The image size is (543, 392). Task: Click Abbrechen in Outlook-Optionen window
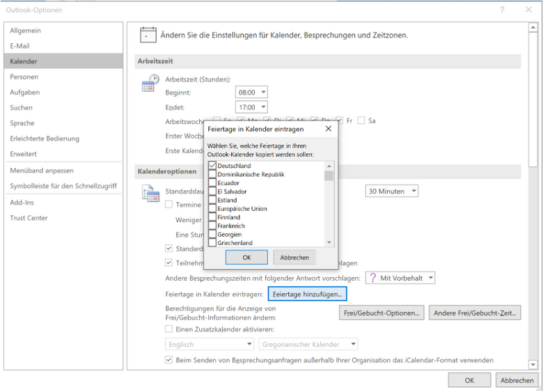pos(517,380)
